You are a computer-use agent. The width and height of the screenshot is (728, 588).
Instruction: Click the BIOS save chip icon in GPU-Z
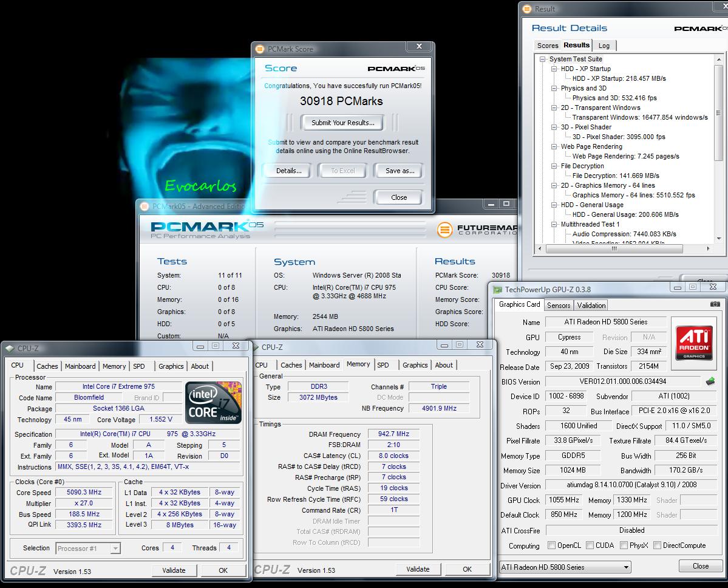pos(710,381)
